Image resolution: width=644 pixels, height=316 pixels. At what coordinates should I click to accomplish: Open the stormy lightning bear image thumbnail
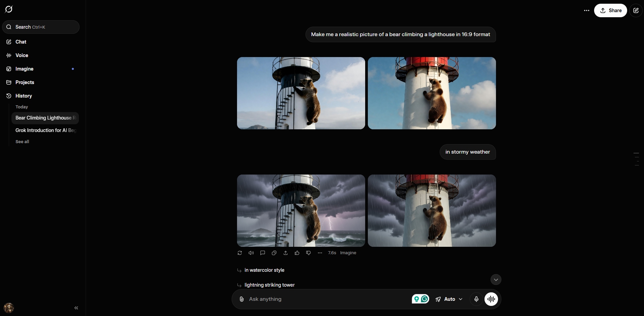(x=301, y=211)
